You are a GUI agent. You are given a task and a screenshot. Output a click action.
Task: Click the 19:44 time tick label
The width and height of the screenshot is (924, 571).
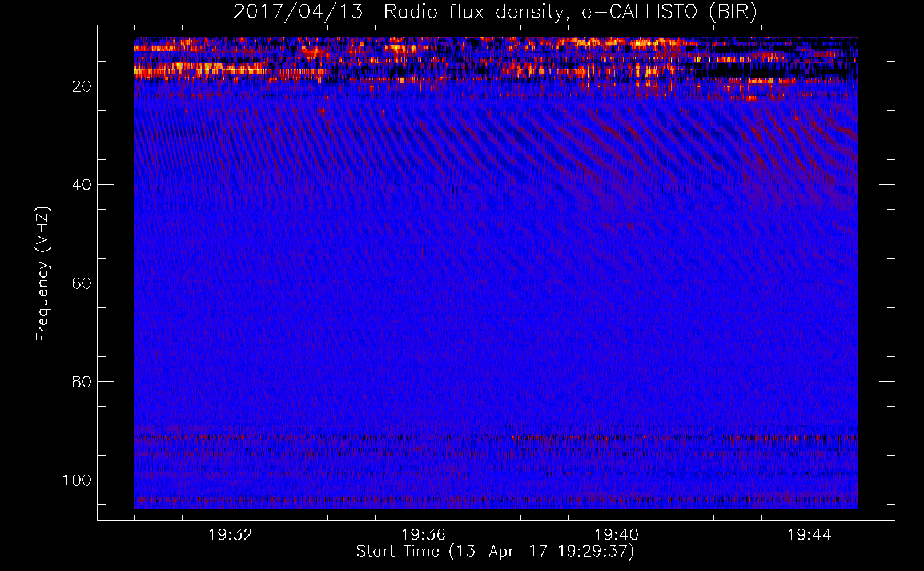click(810, 535)
